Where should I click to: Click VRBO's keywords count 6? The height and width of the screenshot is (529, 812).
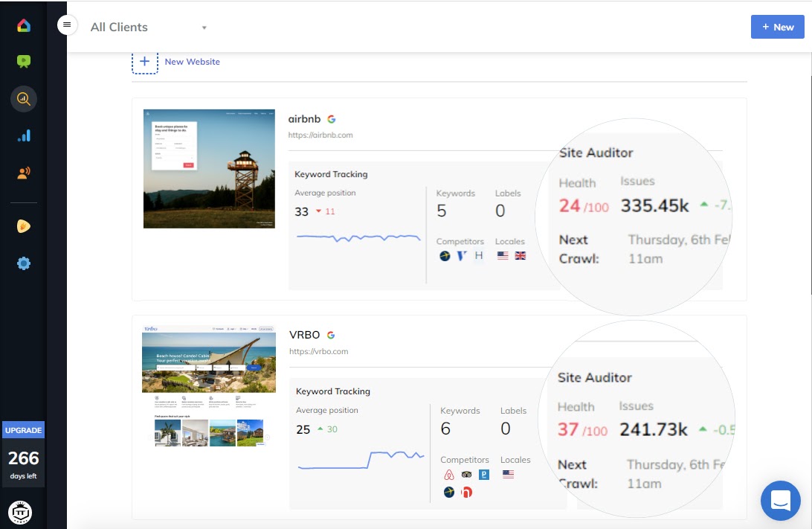point(445,429)
